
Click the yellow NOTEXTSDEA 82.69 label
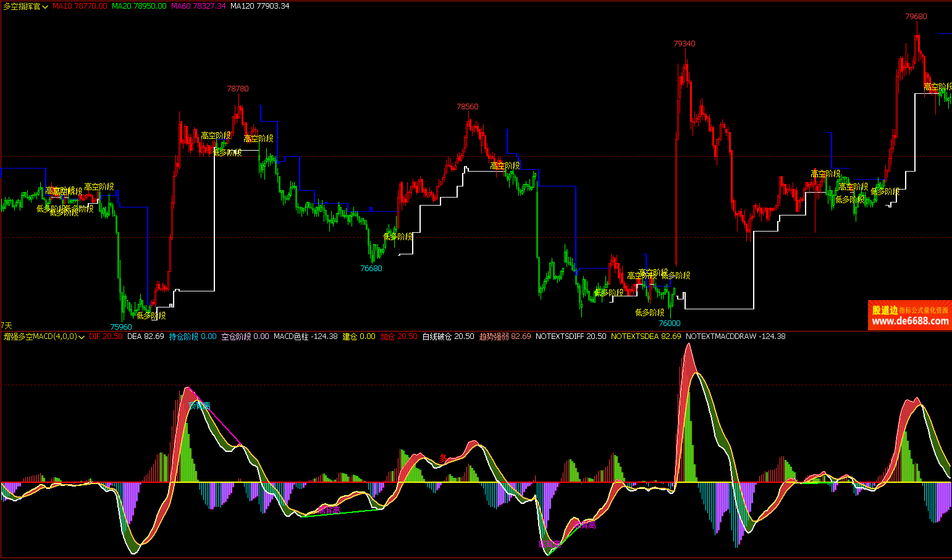tap(646, 336)
